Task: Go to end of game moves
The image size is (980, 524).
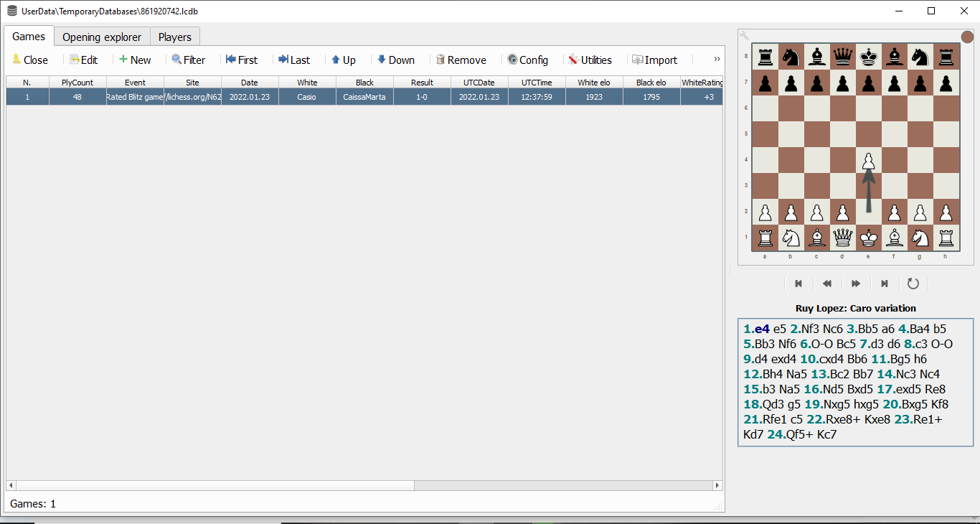Action: (x=885, y=284)
